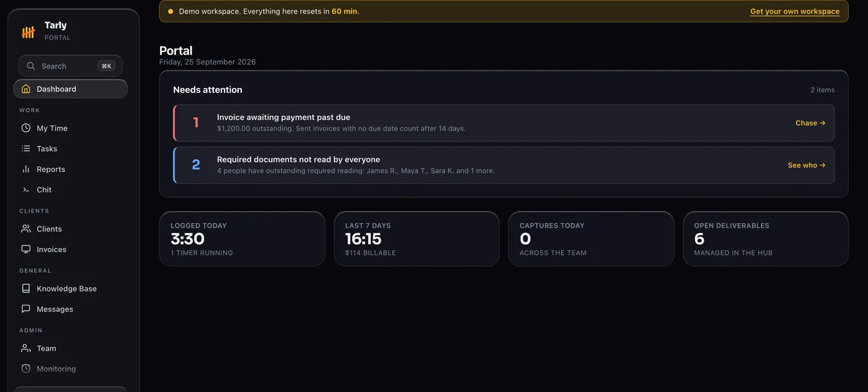Open Reports from the sidebar
868x392 pixels.
[71, 169]
